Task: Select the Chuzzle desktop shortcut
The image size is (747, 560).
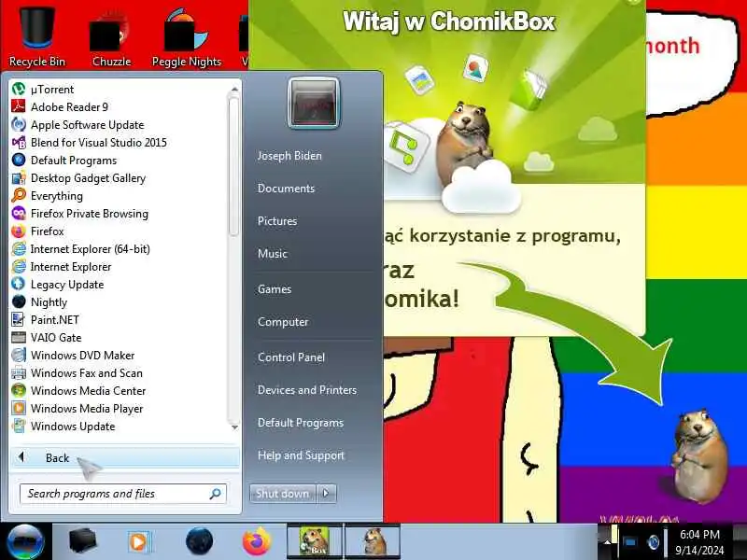Action: point(111,40)
